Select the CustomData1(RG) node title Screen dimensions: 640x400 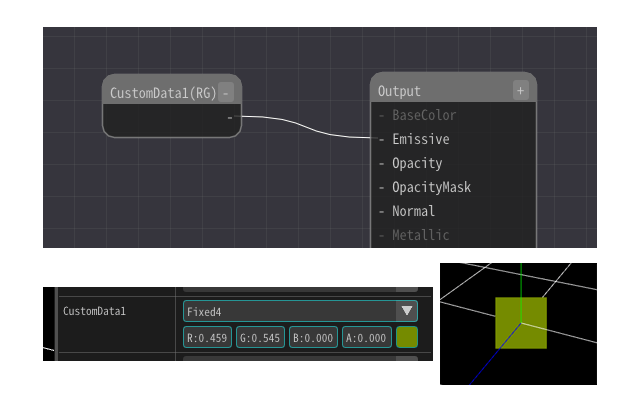coord(163,93)
